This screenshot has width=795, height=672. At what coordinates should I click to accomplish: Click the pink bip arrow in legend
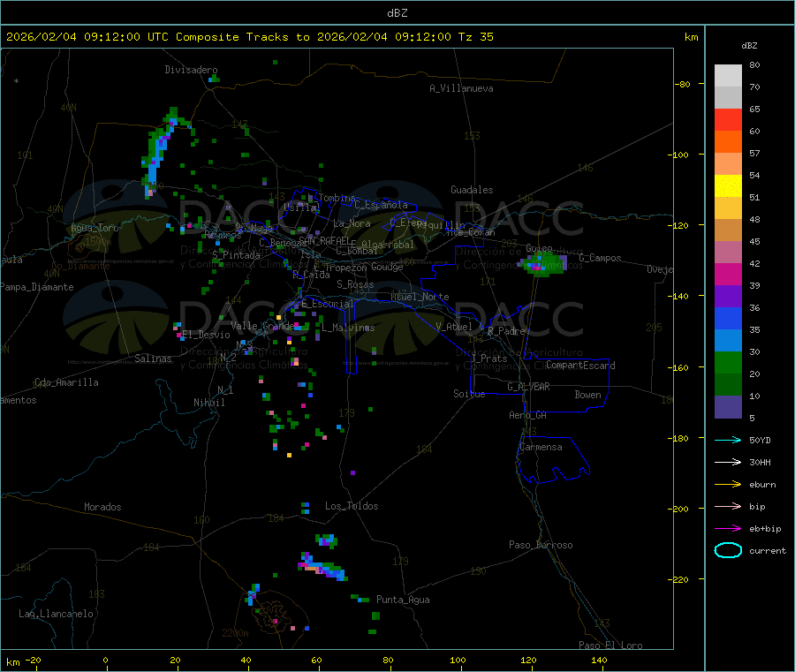click(728, 506)
